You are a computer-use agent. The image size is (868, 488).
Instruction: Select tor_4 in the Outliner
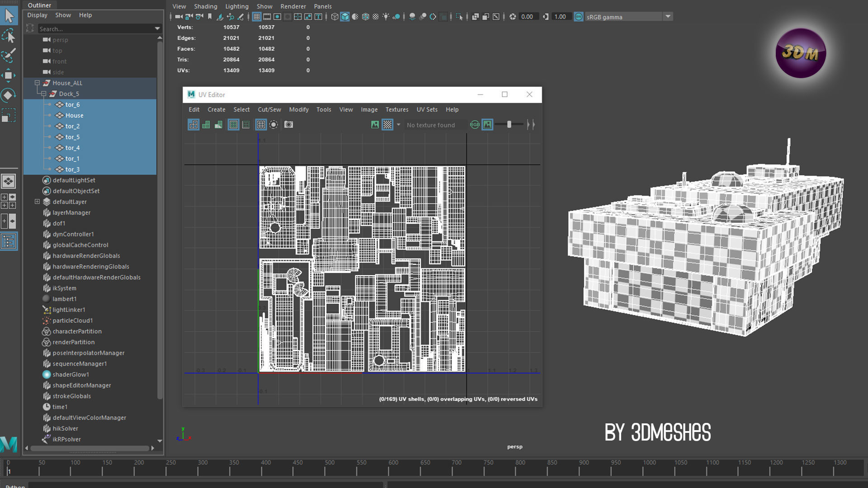[x=72, y=148]
